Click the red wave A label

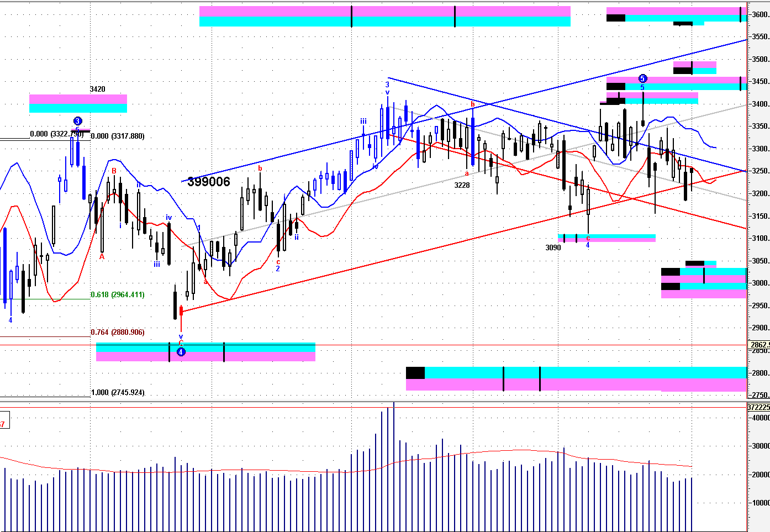click(102, 256)
